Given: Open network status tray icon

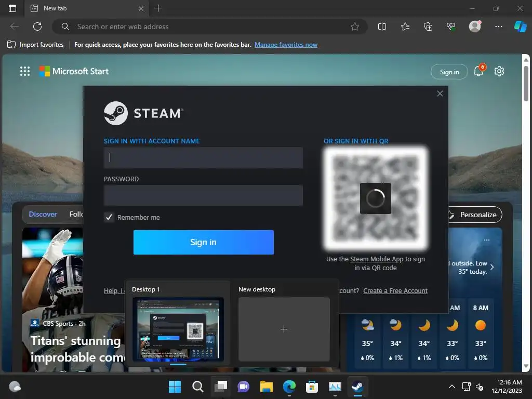Looking at the screenshot, I should [x=466, y=387].
